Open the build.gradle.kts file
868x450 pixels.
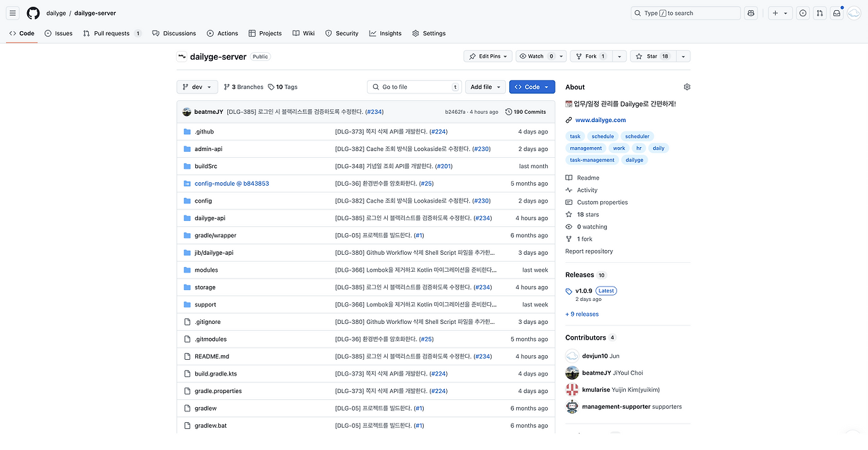coord(216,374)
